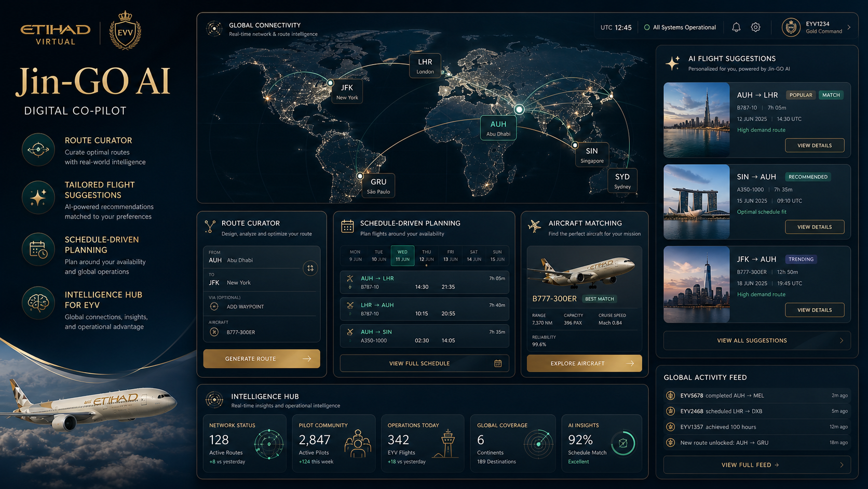This screenshot has width=868, height=489.
Task: Open the notifications bell
Action: (736, 28)
